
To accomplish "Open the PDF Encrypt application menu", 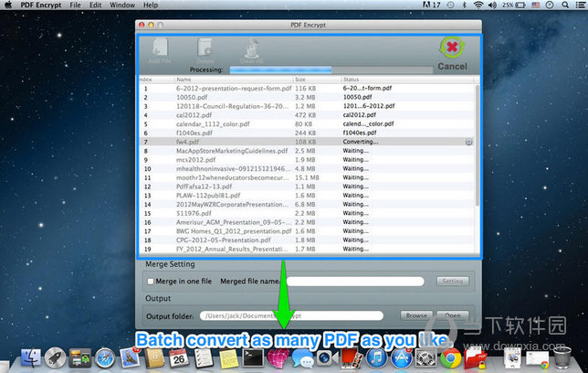I will point(40,5).
